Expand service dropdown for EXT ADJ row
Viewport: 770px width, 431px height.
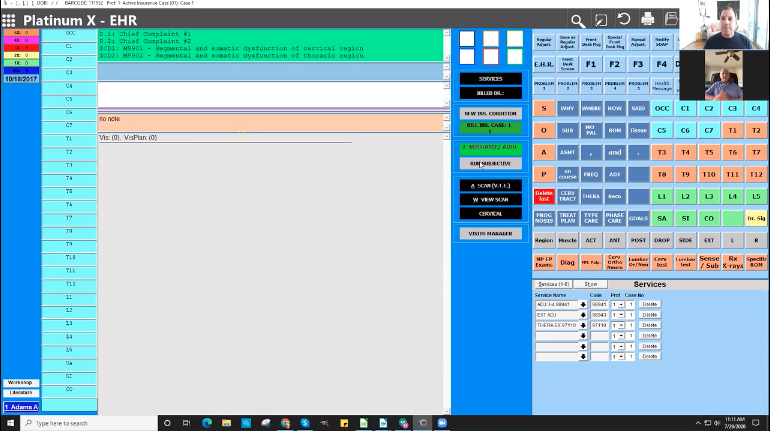583,315
